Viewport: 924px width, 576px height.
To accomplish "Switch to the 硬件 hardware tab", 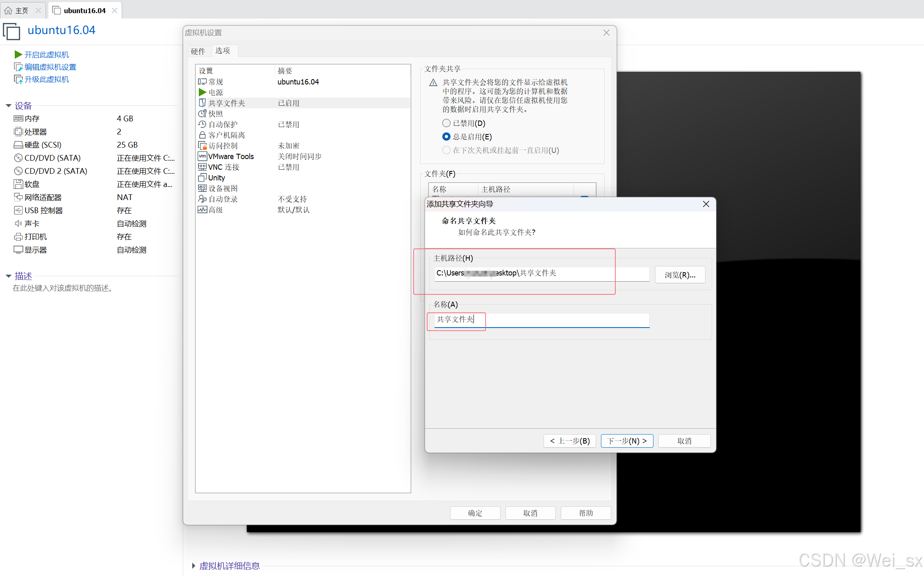I will click(x=198, y=51).
